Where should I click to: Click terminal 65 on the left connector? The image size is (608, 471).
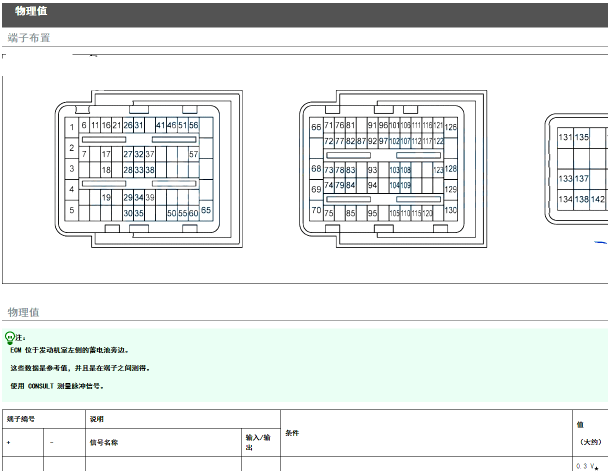(x=206, y=210)
